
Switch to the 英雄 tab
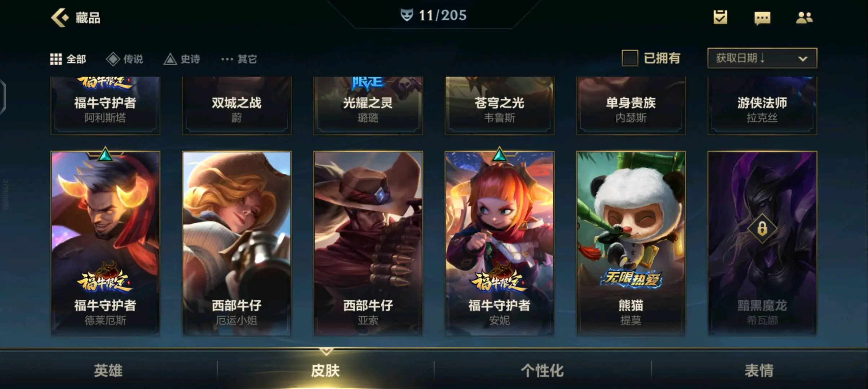108,370
